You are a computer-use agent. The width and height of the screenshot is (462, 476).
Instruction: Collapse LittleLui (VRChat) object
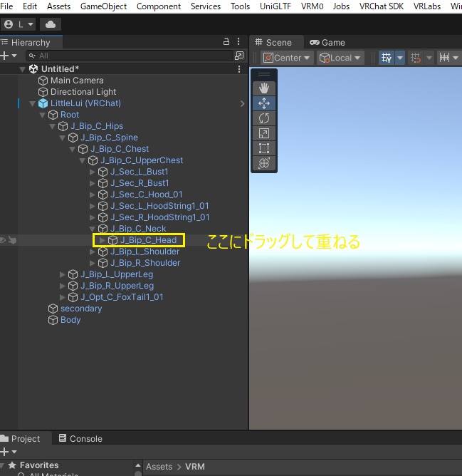click(x=32, y=103)
